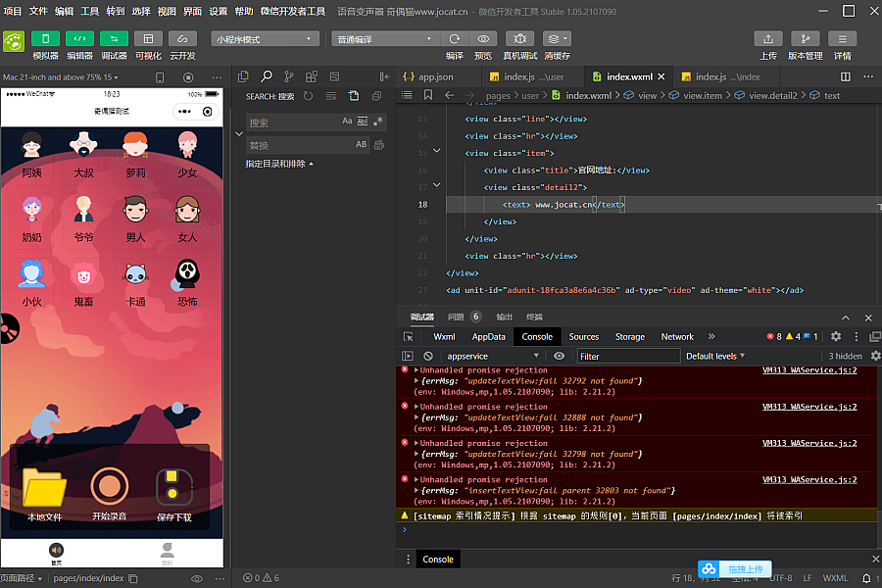The height and width of the screenshot is (588, 882).
Task: Open VM313 WAService.js:2 link for error 32888
Action: pos(809,407)
